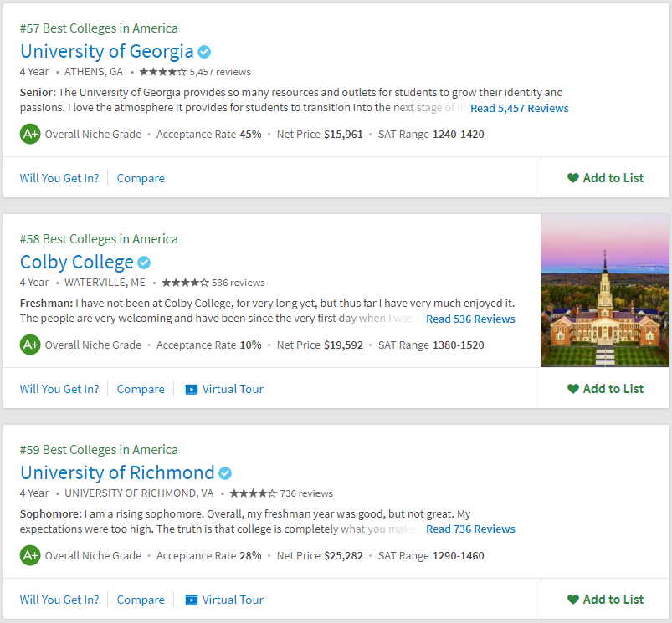
Task: Click the Freshman review excerpt for Colby College
Action: [x=267, y=310]
